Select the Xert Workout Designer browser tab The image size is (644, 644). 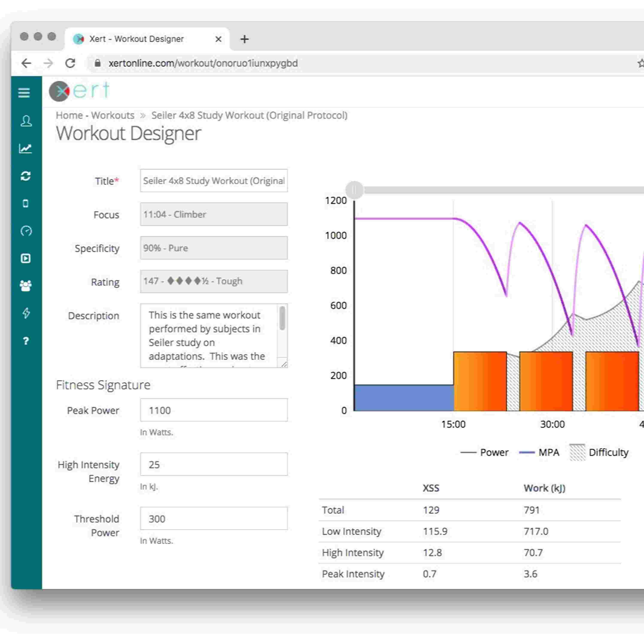pyautogui.click(x=136, y=39)
